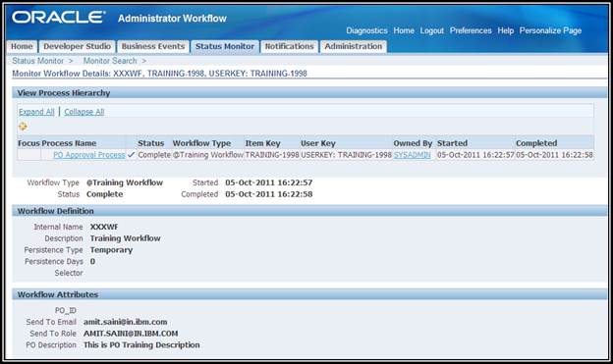The width and height of the screenshot is (613, 364).
Task: Open the Help link
Action: pos(506,30)
